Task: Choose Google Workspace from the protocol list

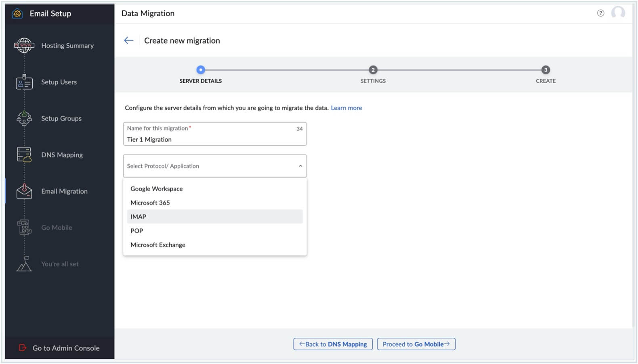Action: 157,189
